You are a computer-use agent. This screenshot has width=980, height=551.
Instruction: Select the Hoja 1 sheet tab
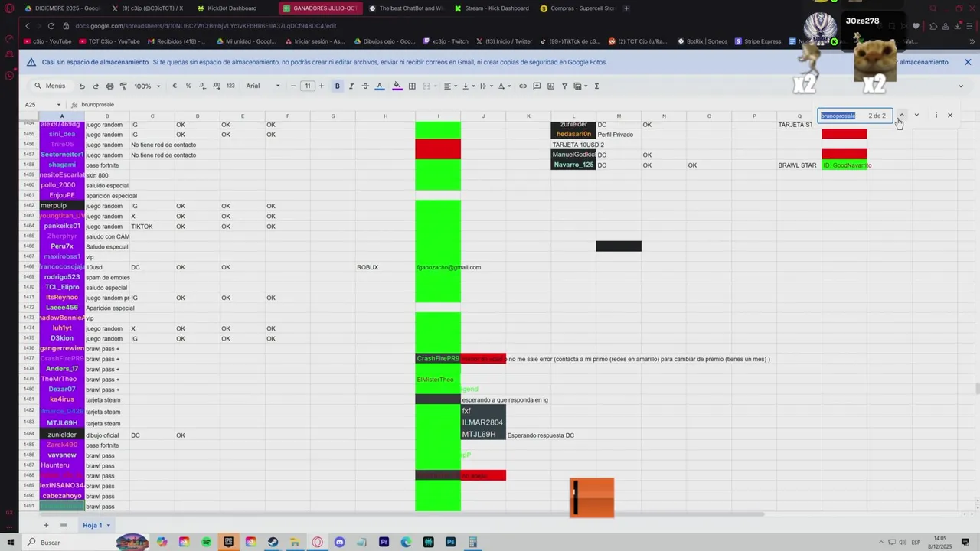click(x=96, y=525)
